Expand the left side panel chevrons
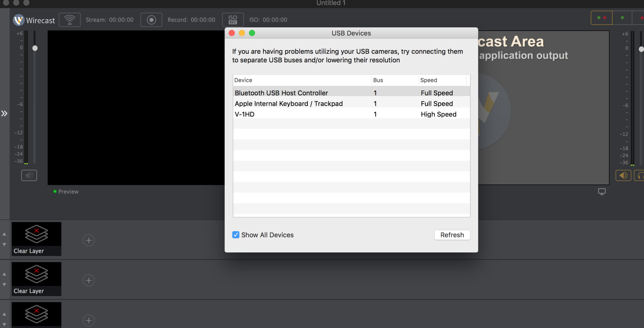644x328 pixels. click(4, 113)
